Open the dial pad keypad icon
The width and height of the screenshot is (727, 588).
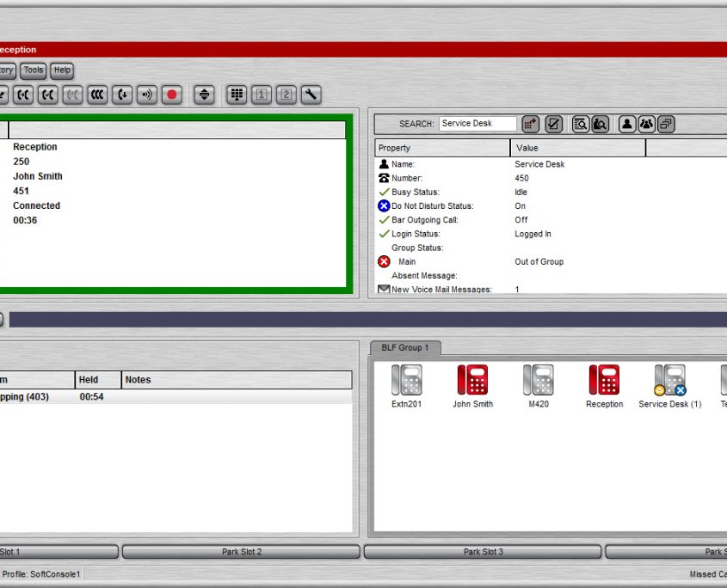237,95
